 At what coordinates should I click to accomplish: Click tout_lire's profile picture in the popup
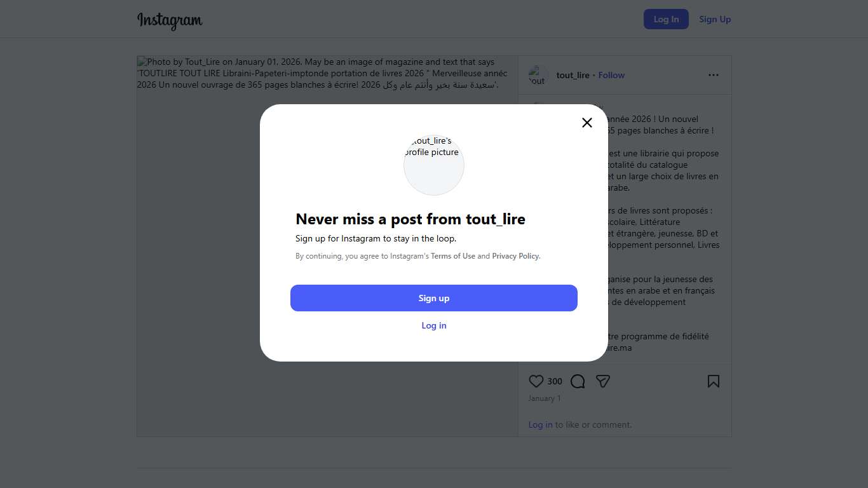tap(434, 165)
